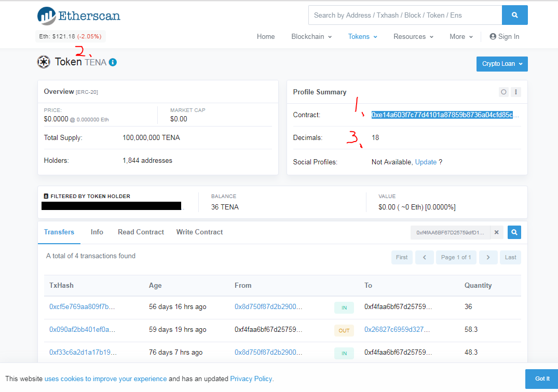
Task: Open sender 0x8d750f87d2b2900 in 76 days row
Action: tap(268, 352)
